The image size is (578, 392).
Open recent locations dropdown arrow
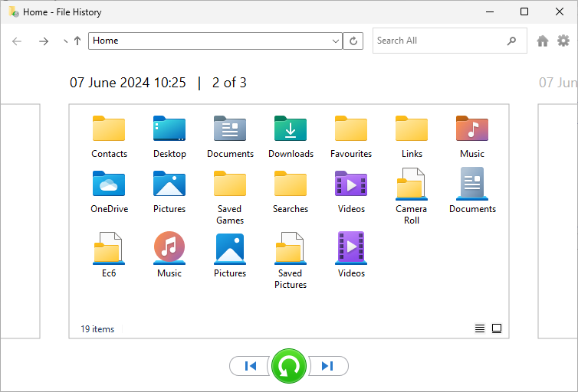(65, 41)
